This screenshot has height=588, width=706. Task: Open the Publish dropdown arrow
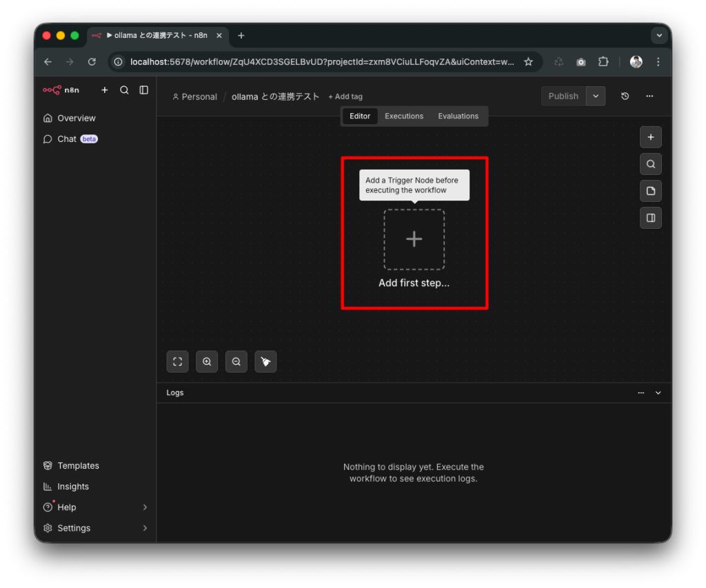coord(596,97)
